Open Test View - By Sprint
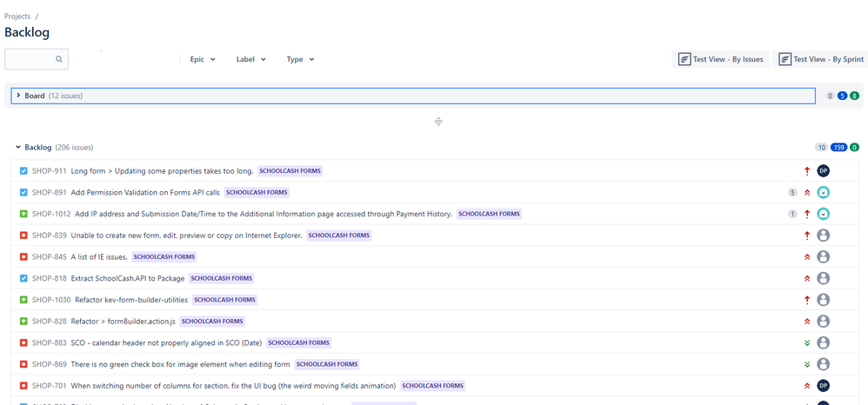Image resolution: width=868 pixels, height=405 pixels. (x=820, y=59)
